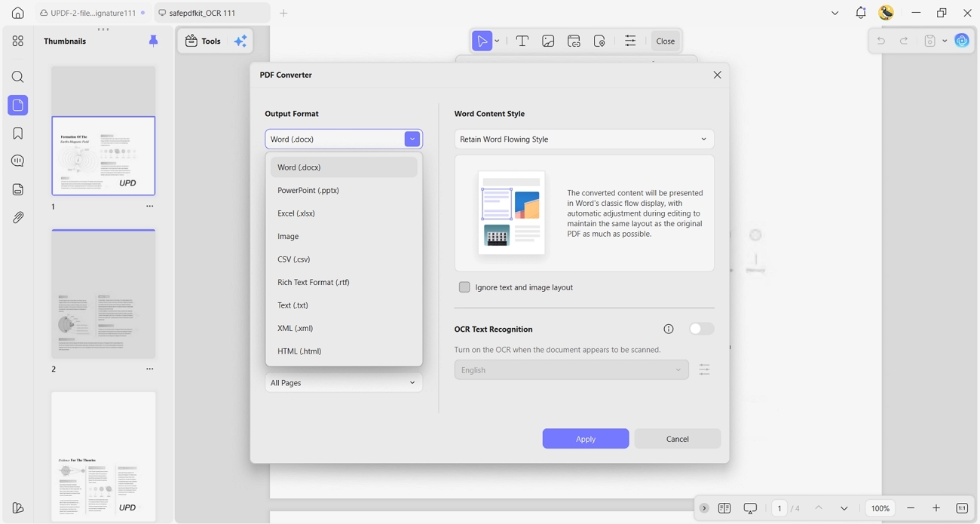Image resolution: width=980 pixels, height=524 pixels.
Task: Zoom in with the plus icon
Action: (936, 508)
